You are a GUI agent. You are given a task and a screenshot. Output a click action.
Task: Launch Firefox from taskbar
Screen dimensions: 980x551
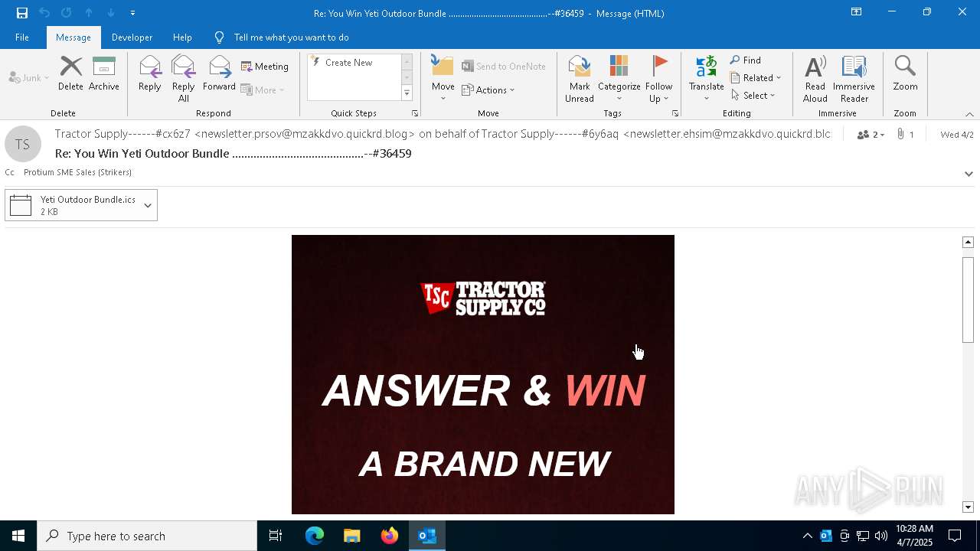390,536
